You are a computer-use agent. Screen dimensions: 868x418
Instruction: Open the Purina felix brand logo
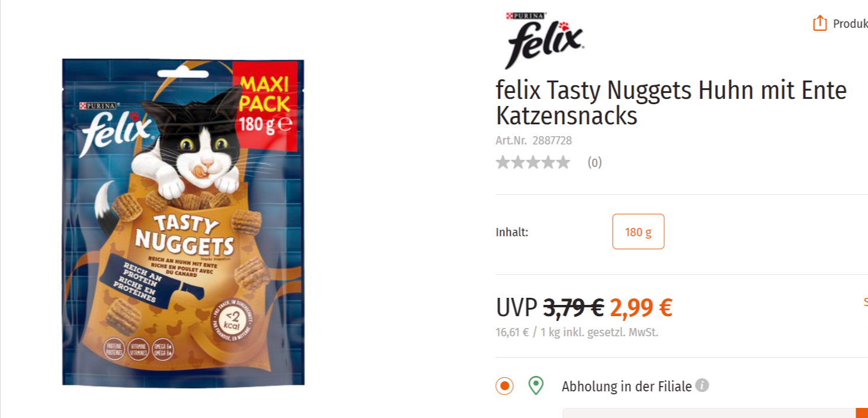pos(544,41)
